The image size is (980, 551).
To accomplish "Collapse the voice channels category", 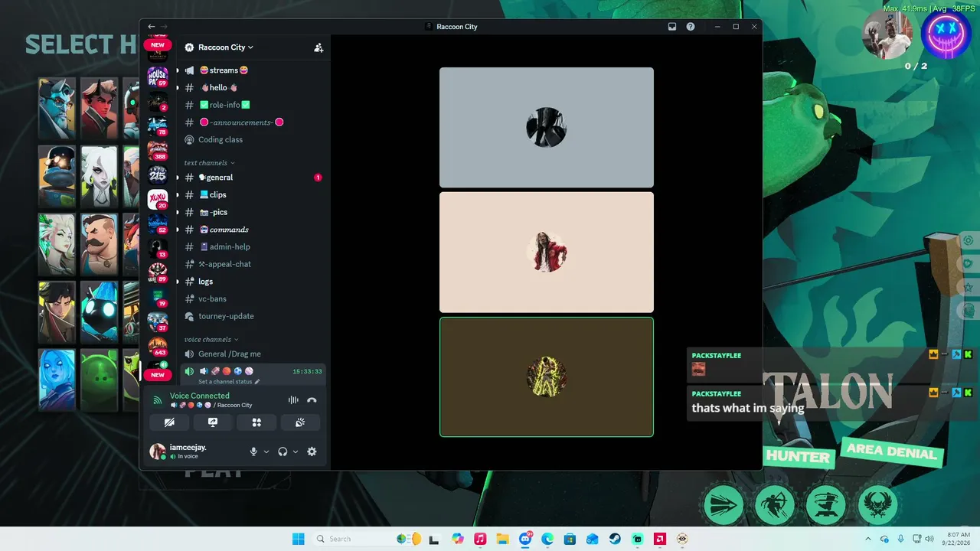I will coord(211,339).
